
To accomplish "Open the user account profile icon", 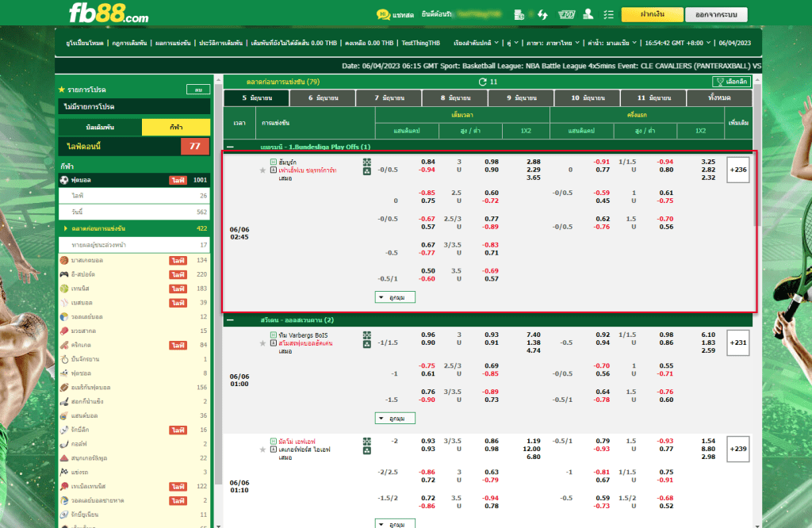I will coord(588,14).
